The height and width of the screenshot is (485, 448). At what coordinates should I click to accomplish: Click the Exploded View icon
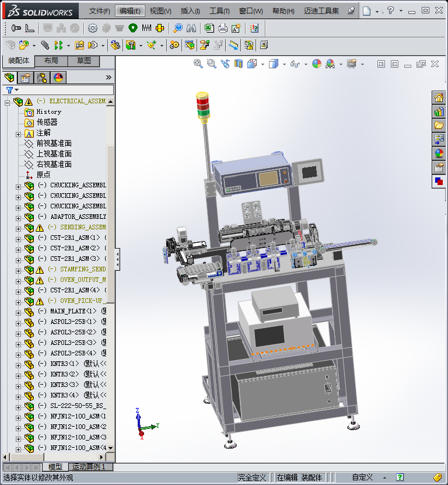tap(204, 45)
